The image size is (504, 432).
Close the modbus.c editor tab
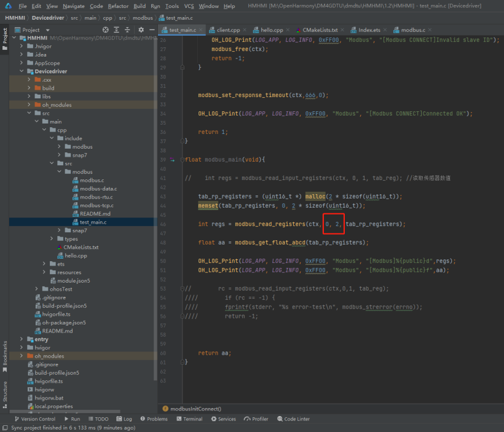coord(430,30)
